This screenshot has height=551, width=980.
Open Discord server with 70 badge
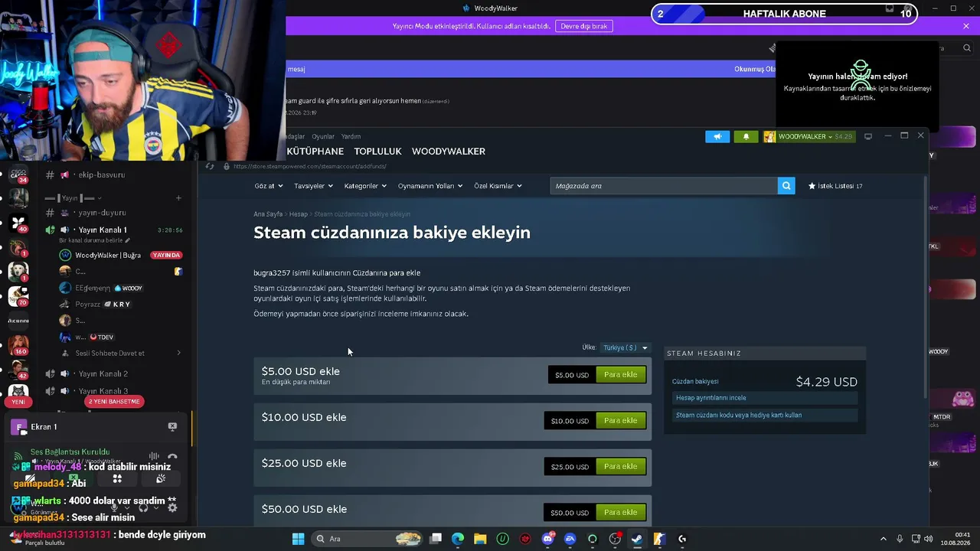click(x=18, y=296)
